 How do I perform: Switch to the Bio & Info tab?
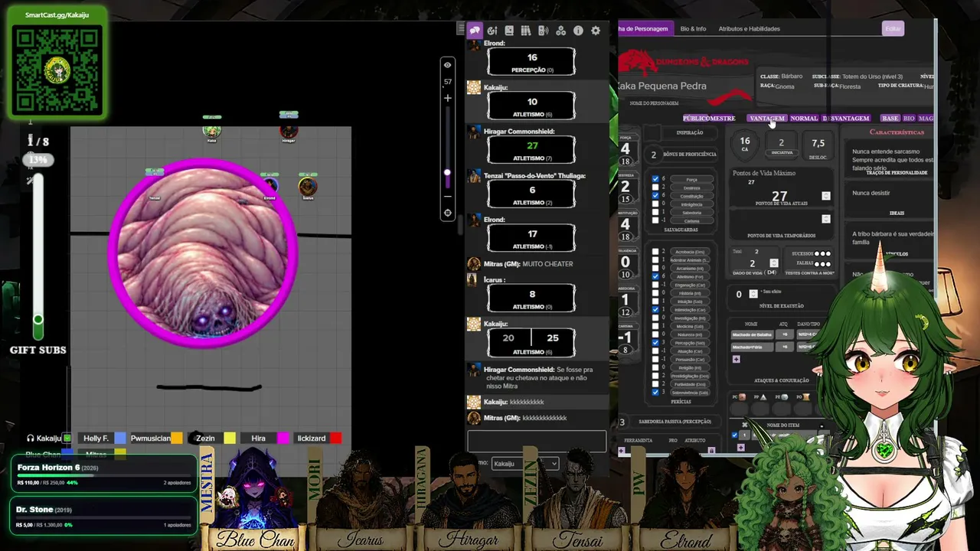point(693,29)
